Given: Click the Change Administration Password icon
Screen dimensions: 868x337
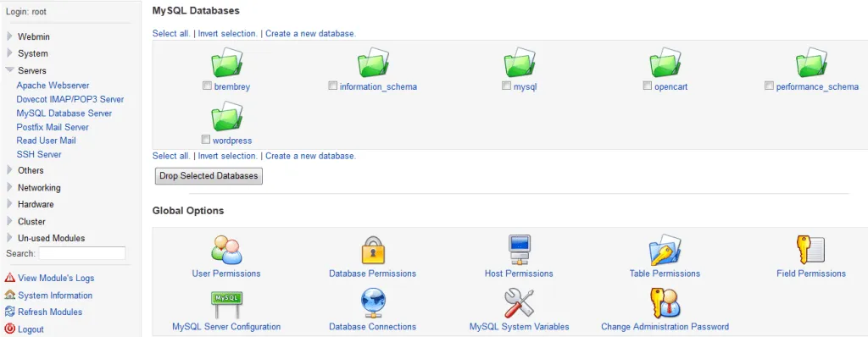Looking at the screenshot, I should click(665, 303).
